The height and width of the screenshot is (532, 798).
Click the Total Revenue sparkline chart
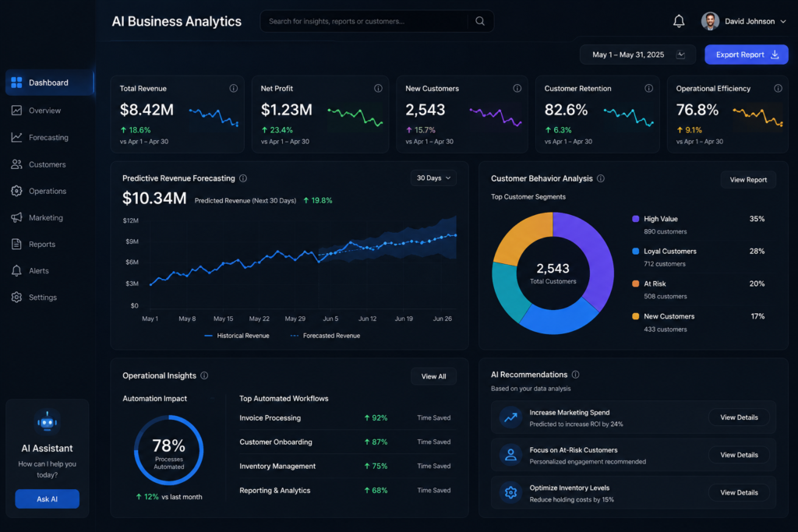214,117
